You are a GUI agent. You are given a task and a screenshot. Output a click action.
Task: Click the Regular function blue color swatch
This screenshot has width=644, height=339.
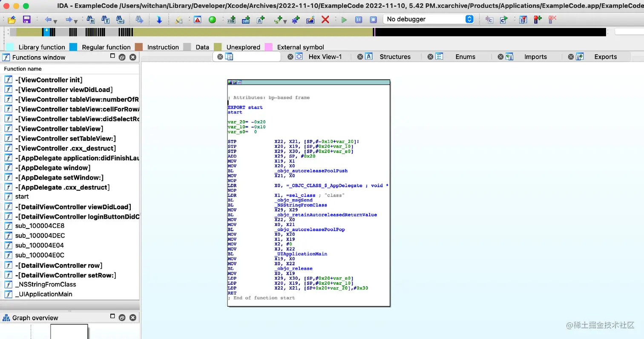73,47
